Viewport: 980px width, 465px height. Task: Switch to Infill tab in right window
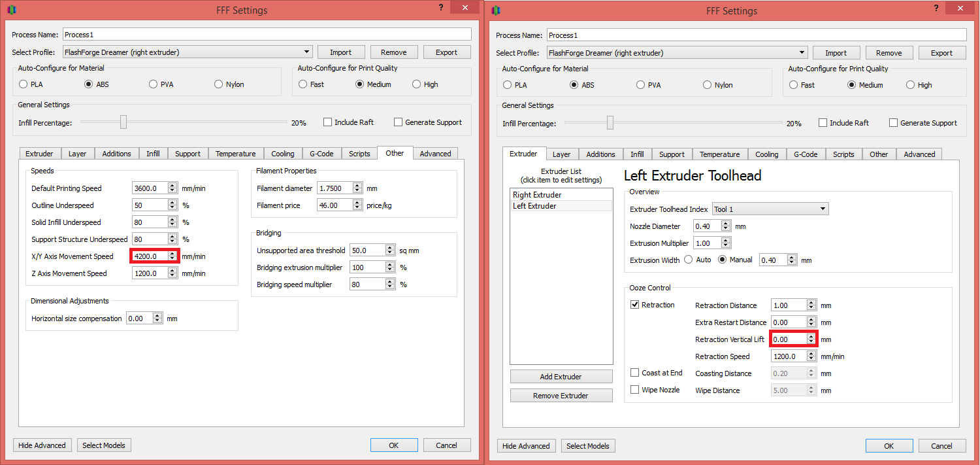click(x=637, y=154)
